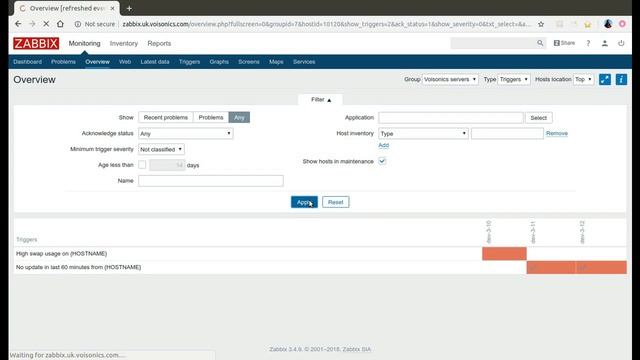Close the Overview browser tab

point(112,8)
